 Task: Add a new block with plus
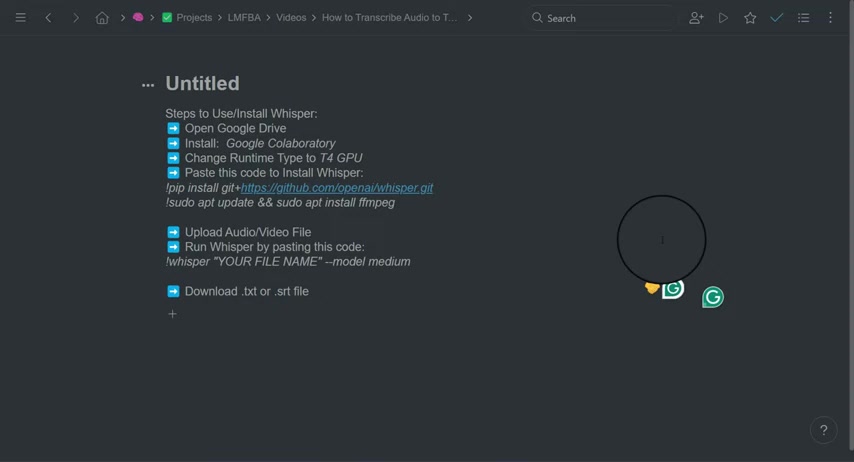(x=172, y=314)
